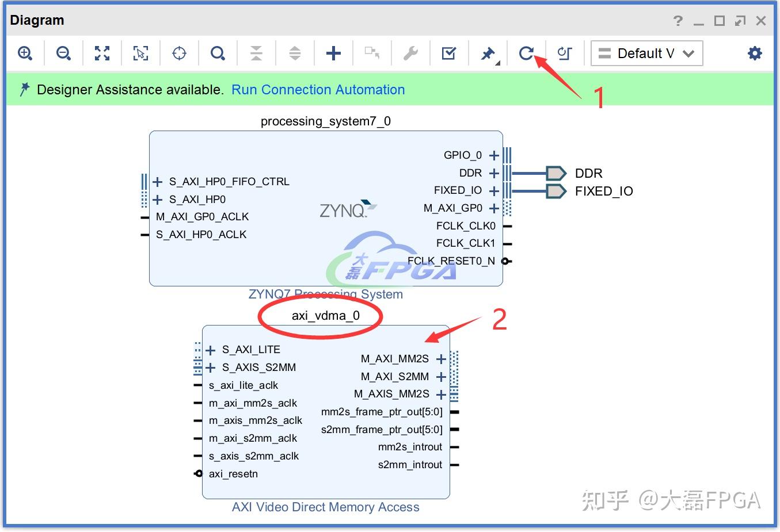
Task: Optimize routing of the diagram
Action: tap(564, 53)
